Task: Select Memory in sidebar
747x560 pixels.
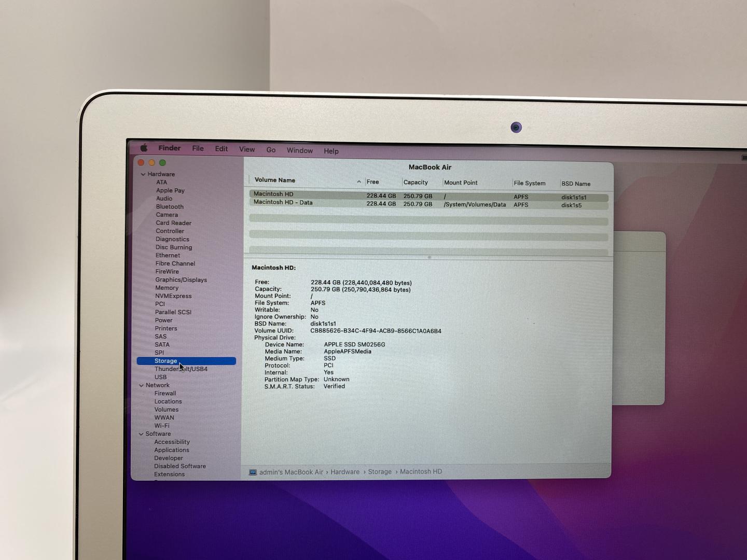Action: [x=167, y=288]
